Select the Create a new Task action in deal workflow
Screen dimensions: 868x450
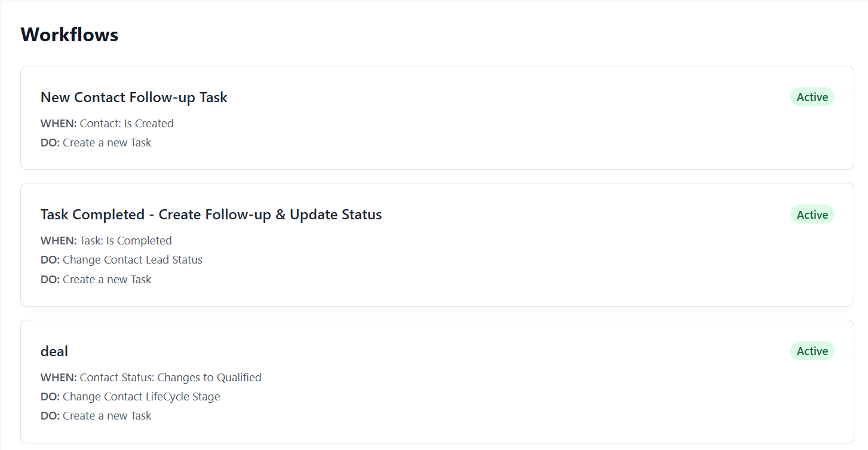click(x=96, y=415)
